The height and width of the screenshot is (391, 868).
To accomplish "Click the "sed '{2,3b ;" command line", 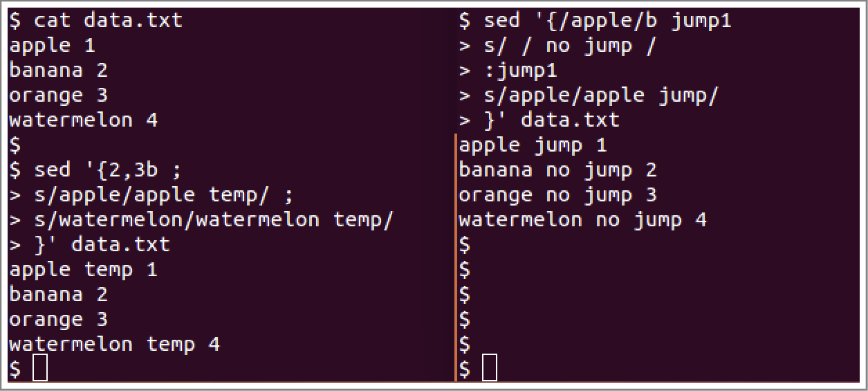I will pos(96,170).
